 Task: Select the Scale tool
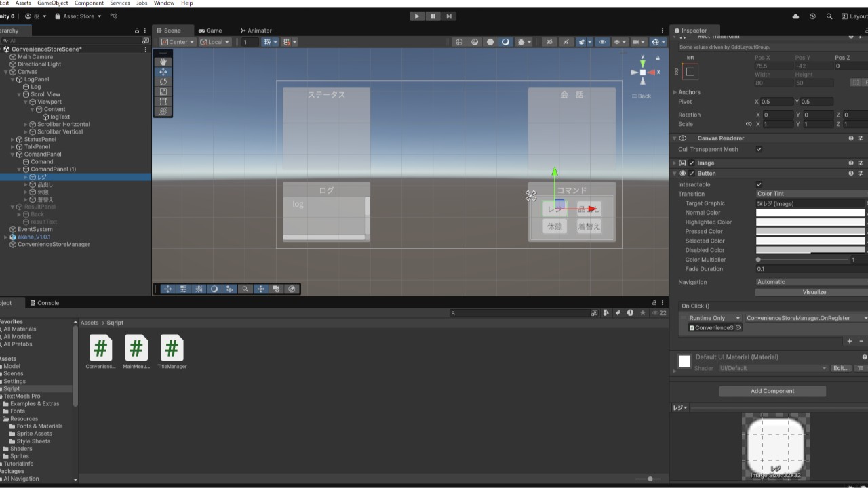click(163, 91)
